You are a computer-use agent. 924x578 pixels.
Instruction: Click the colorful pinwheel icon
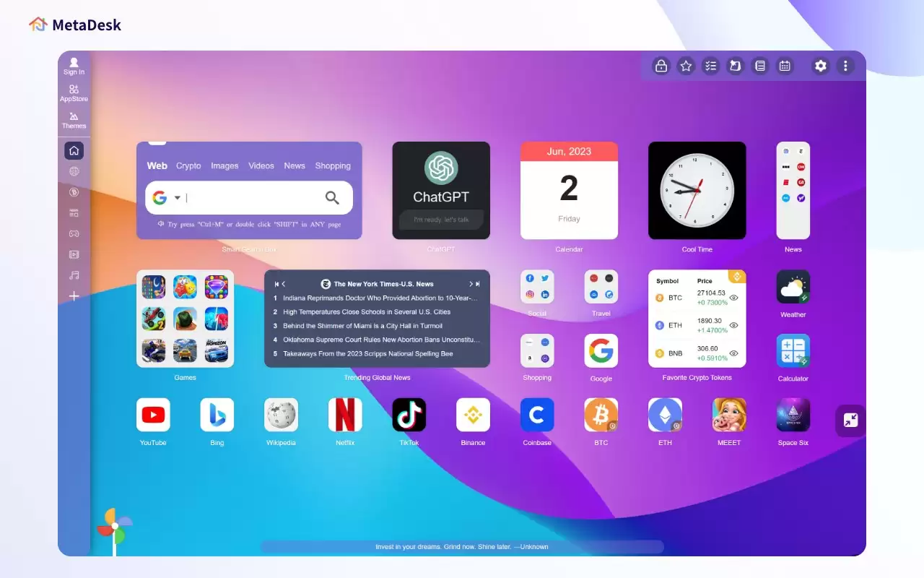coord(115,527)
